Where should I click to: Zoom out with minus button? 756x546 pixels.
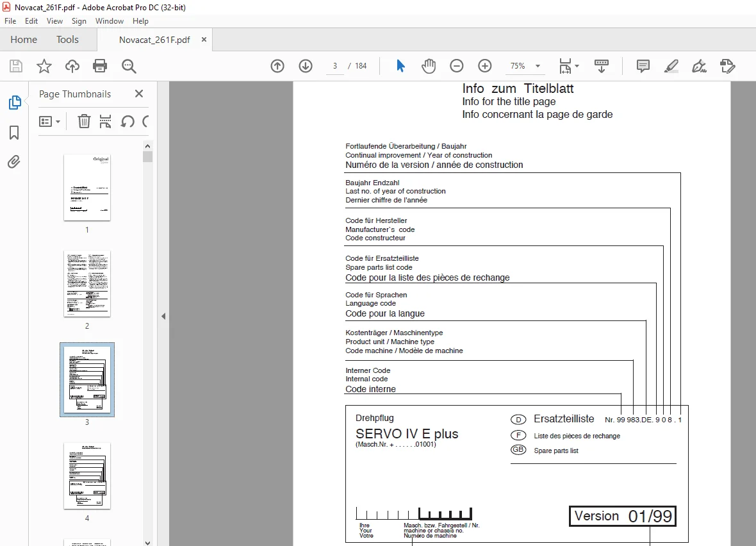pyautogui.click(x=456, y=66)
